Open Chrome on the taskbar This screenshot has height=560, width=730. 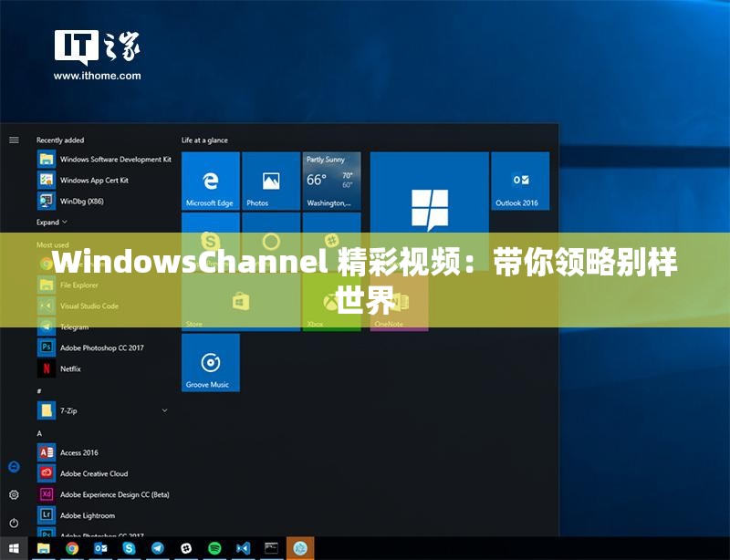pos(72,548)
